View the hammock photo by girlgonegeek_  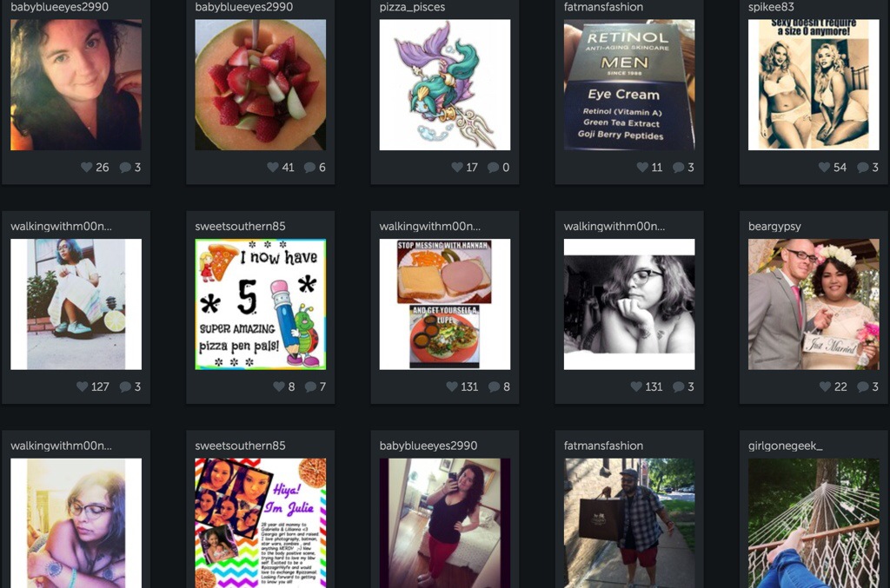(x=814, y=523)
